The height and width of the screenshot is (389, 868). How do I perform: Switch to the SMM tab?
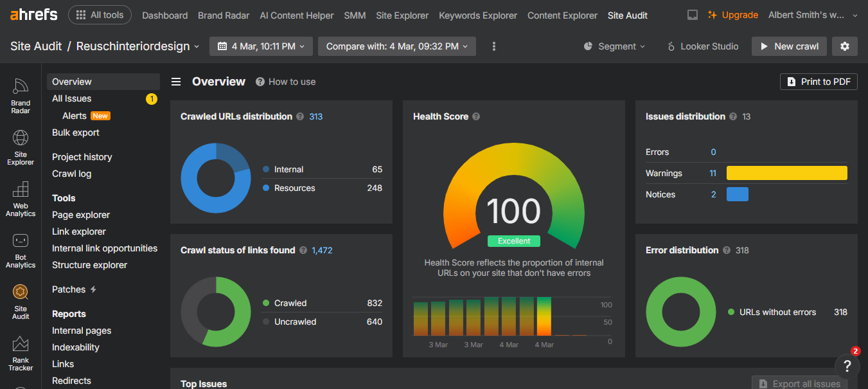point(355,15)
